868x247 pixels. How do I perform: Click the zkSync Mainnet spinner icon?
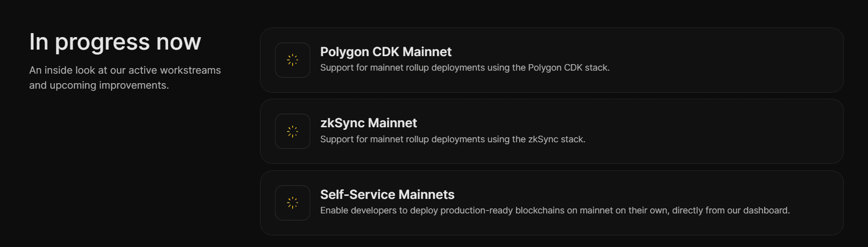(293, 131)
